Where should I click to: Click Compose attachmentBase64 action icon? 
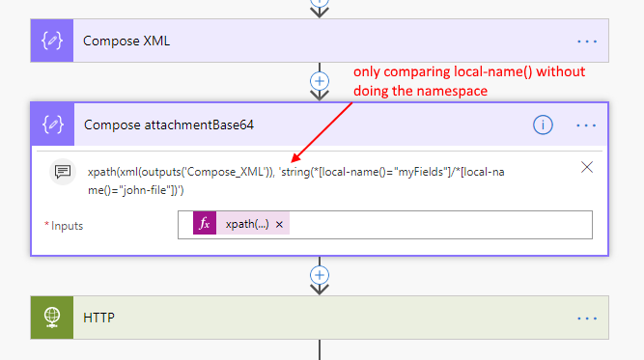pos(53,125)
